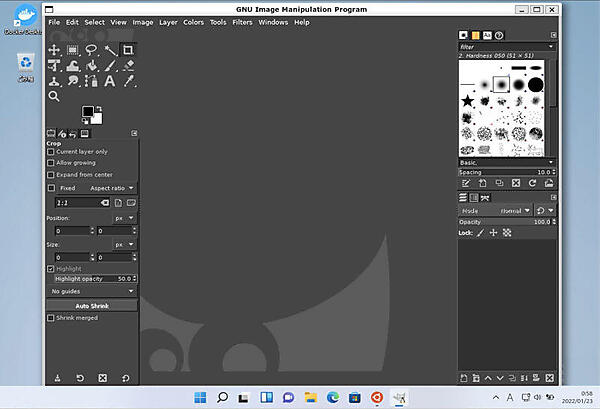Choose the Text tool
This screenshot has width=600, height=409.
pyautogui.click(x=109, y=81)
